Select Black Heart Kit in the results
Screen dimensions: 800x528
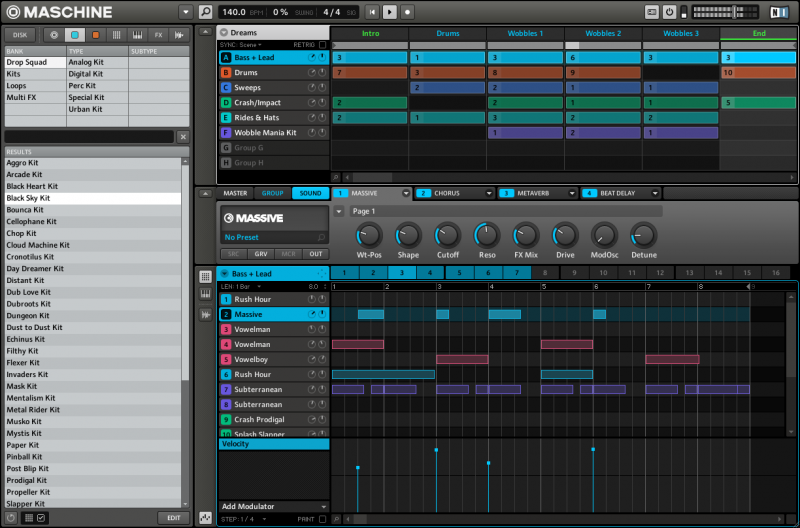(93, 186)
